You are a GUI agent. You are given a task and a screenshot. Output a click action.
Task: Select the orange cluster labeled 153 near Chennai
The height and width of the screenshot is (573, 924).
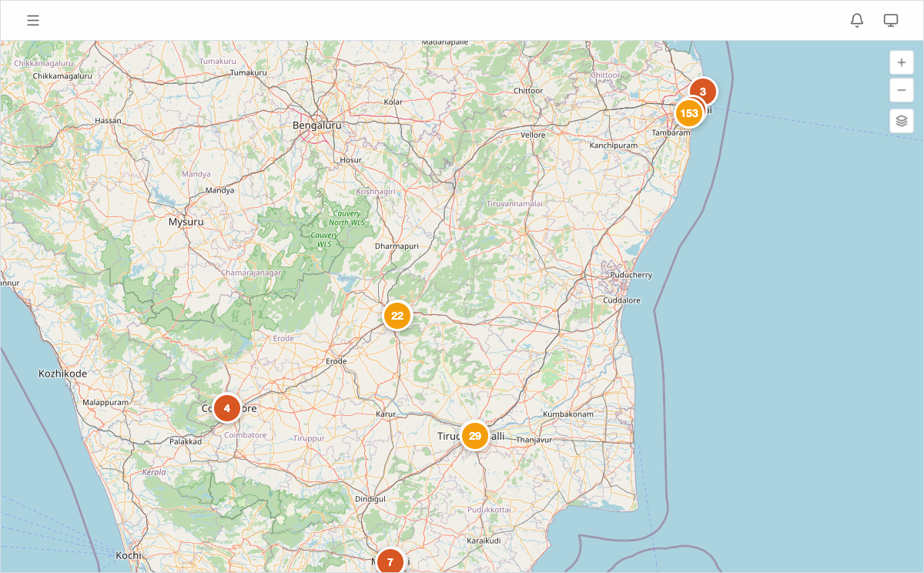[688, 113]
